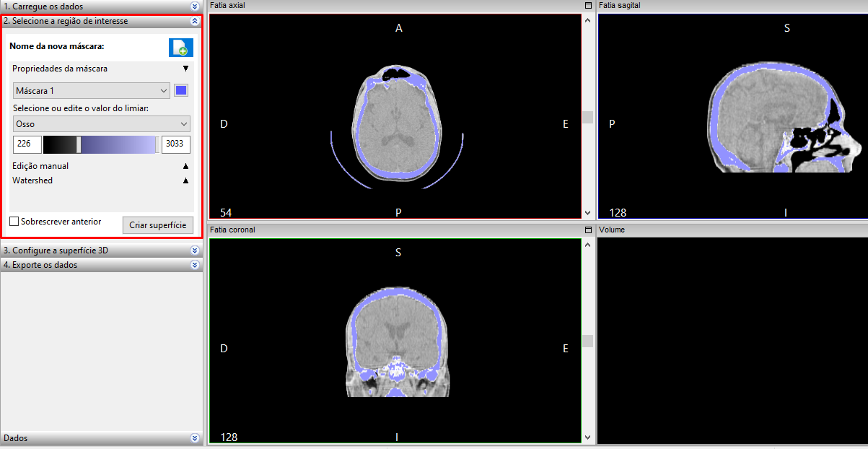Screen dimensions: 868x449
Task: Click the threshold gradient slider bar
Action: pyautogui.click(x=101, y=144)
